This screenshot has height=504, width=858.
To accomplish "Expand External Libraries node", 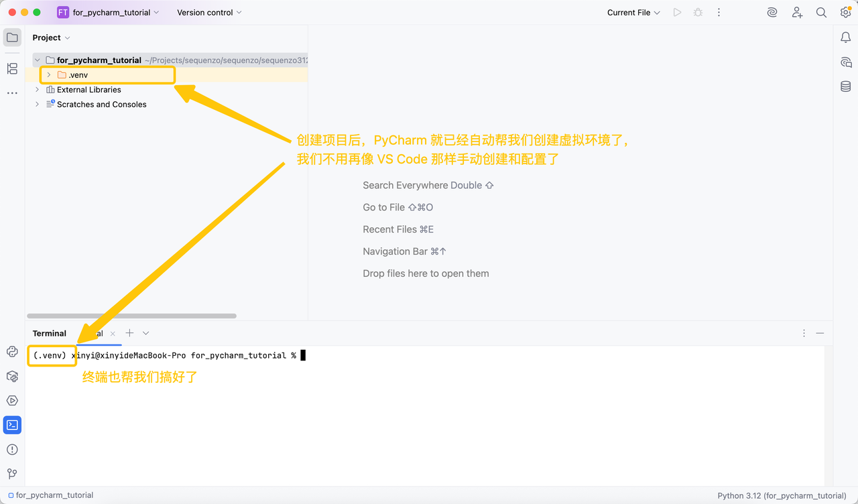I will pyautogui.click(x=38, y=90).
